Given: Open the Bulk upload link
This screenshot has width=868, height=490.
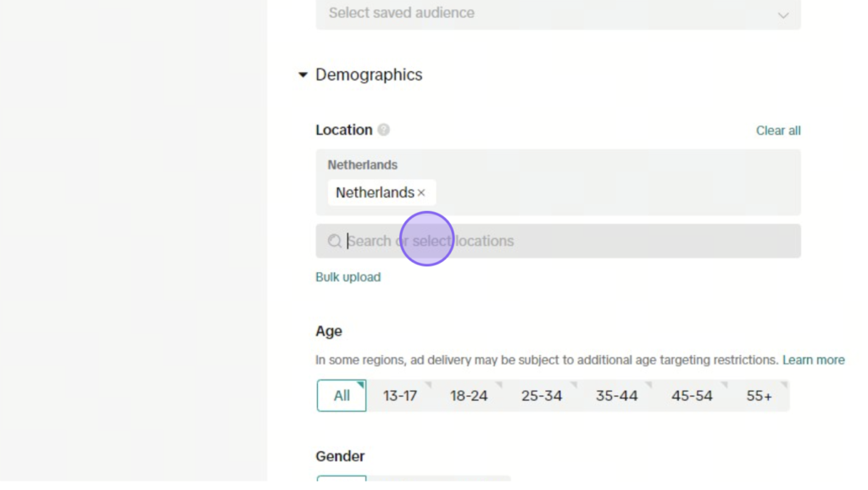Looking at the screenshot, I should pyautogui.click(x=348, y=277).
